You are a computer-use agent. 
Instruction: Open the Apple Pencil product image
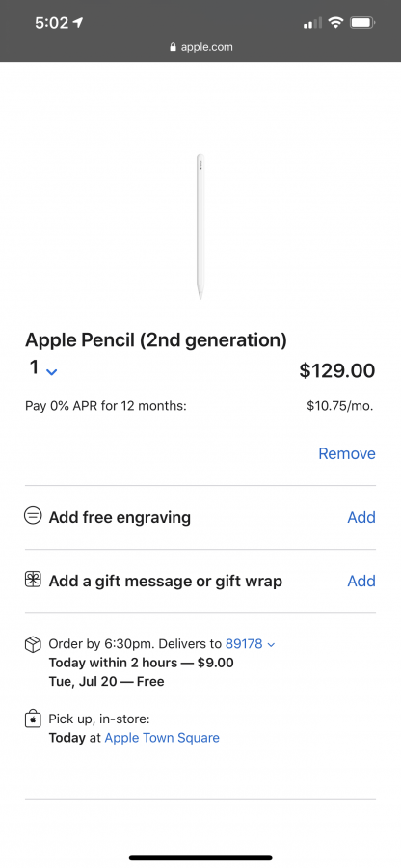point(200,227)
